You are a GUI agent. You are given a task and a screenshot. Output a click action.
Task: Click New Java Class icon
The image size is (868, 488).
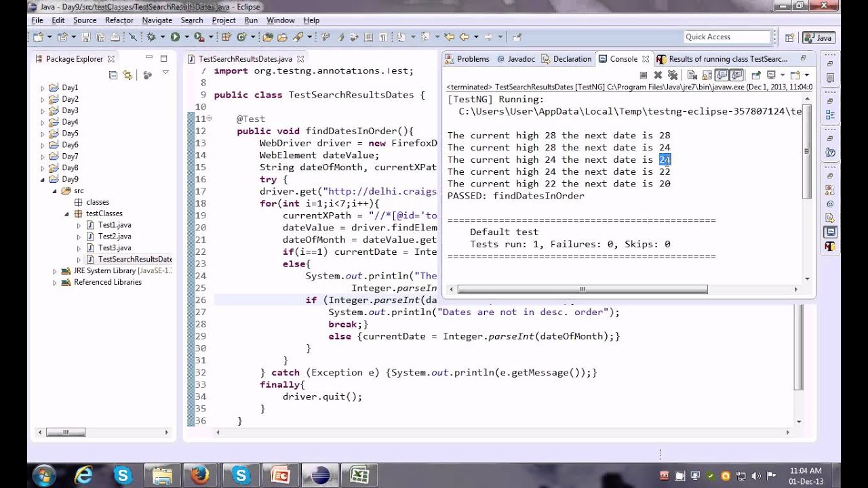pyautogui.click(x=241, y=37)
